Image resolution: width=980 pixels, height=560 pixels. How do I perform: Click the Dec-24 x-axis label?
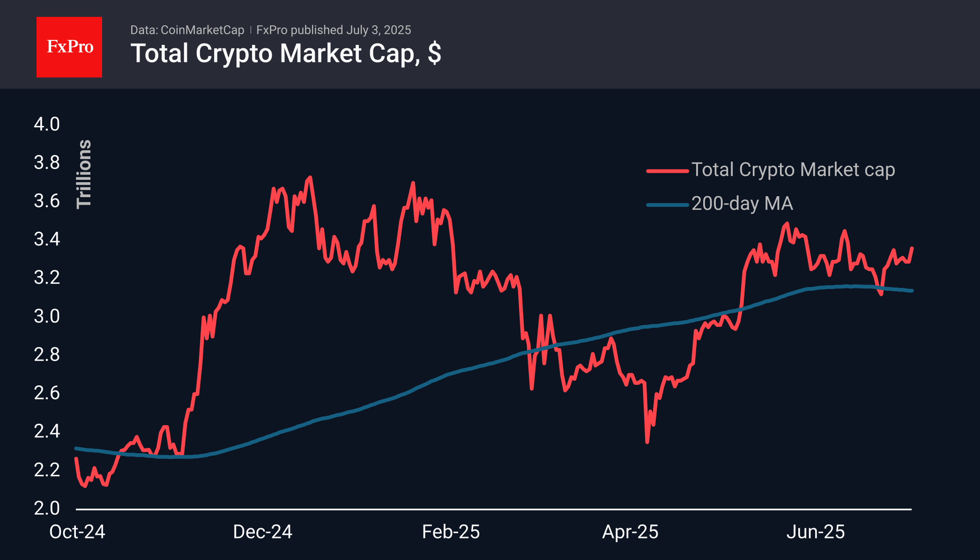click(x=262, y=532)
